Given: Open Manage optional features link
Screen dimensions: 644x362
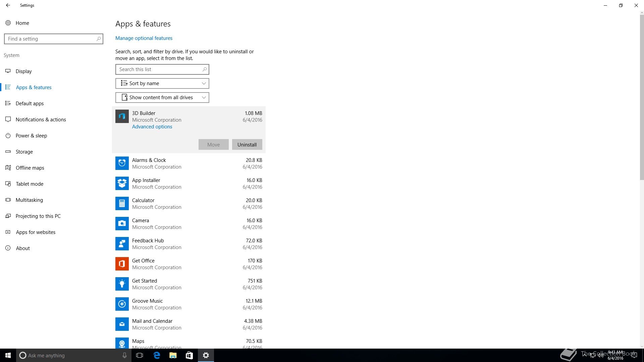Looking at the screenshot, I should coord(144,38).
